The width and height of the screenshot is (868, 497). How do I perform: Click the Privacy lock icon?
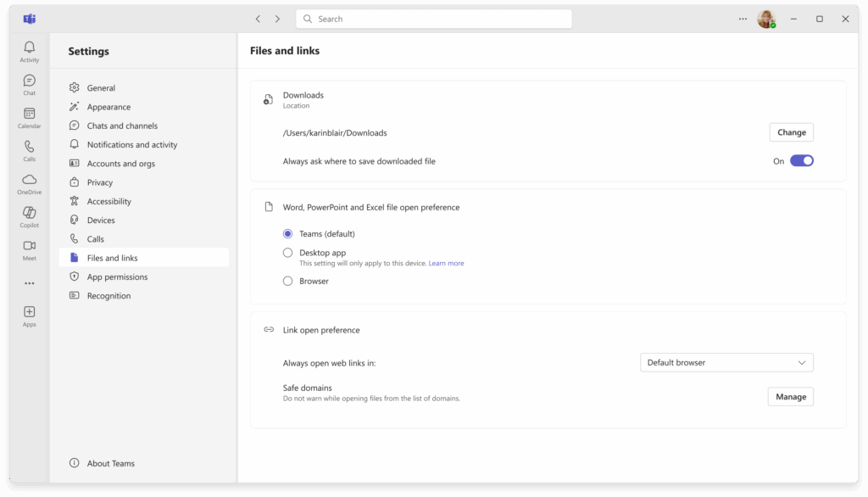tap(75, 181)
